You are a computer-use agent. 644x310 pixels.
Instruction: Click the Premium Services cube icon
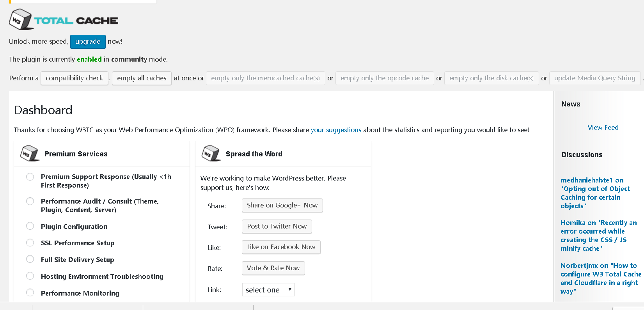coord(30,154)
